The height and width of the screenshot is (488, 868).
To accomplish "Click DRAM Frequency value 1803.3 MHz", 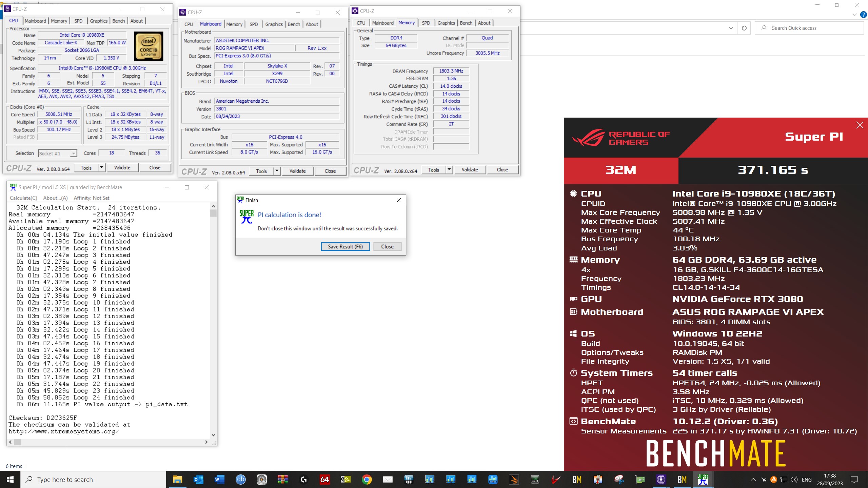I will (451, 71).
